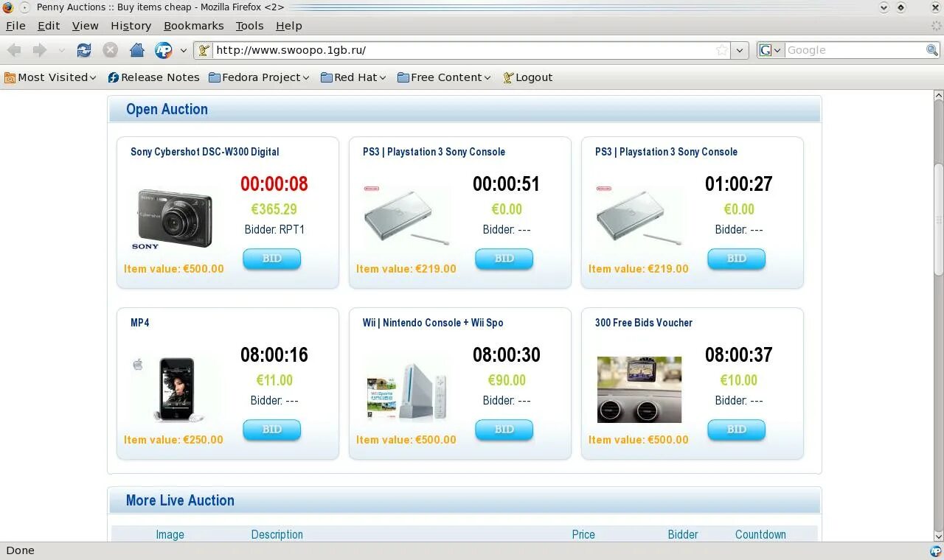Open the MP4 auction title link
Screen dimensions: 944x560
click(x=140, y=323)
